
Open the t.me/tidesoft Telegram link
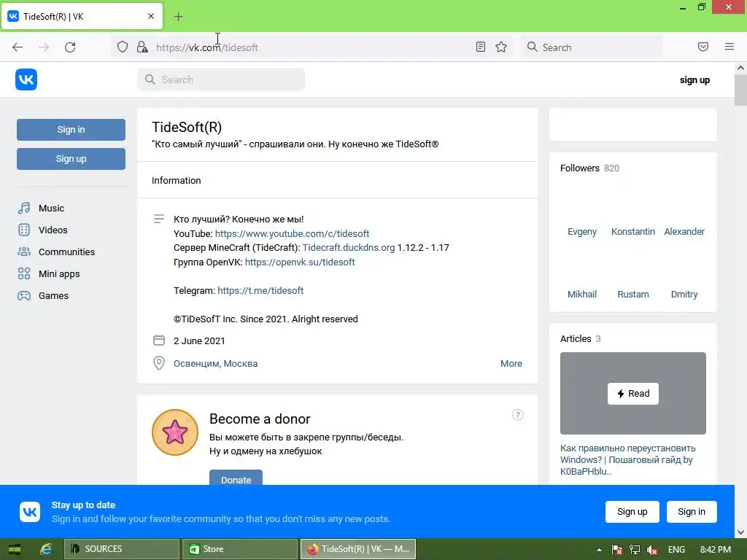click(260, 290)
